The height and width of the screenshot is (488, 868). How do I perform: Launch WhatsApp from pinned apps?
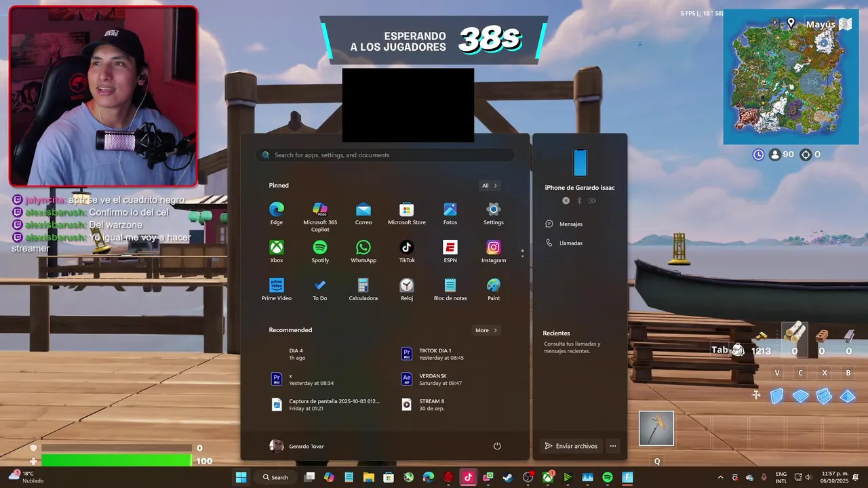(363, 251)
